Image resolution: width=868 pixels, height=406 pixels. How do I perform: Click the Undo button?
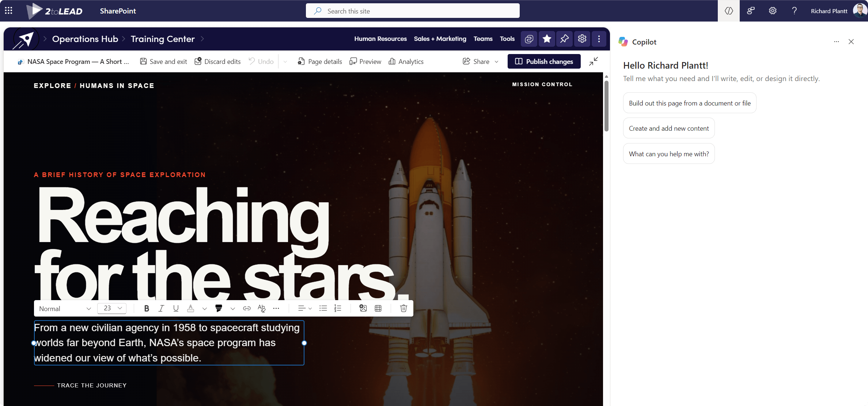point(261,61)
